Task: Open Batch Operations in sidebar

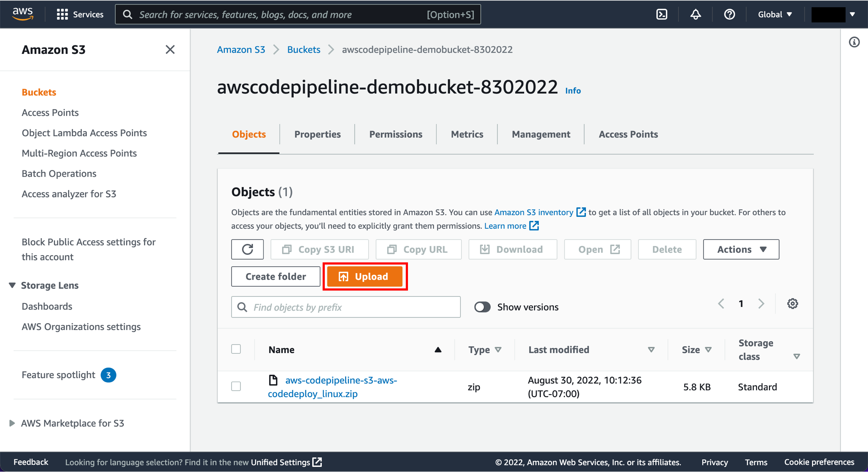Action: point(59,174)
